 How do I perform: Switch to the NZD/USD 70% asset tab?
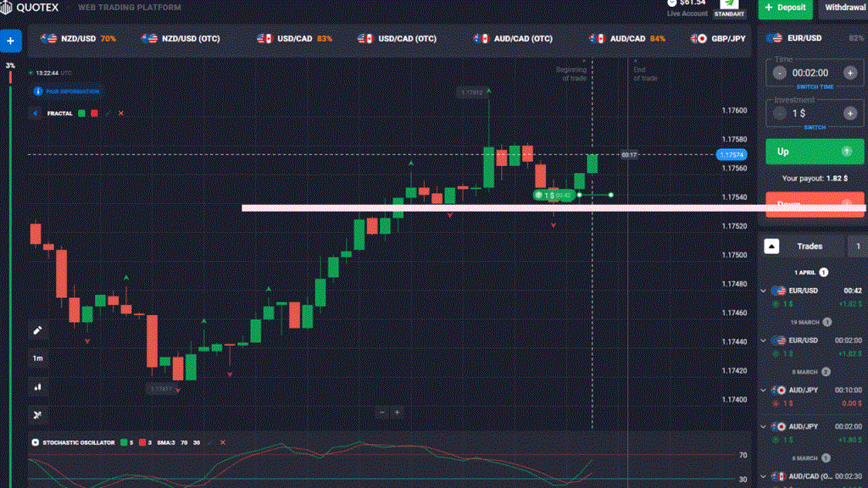(78, 39)
